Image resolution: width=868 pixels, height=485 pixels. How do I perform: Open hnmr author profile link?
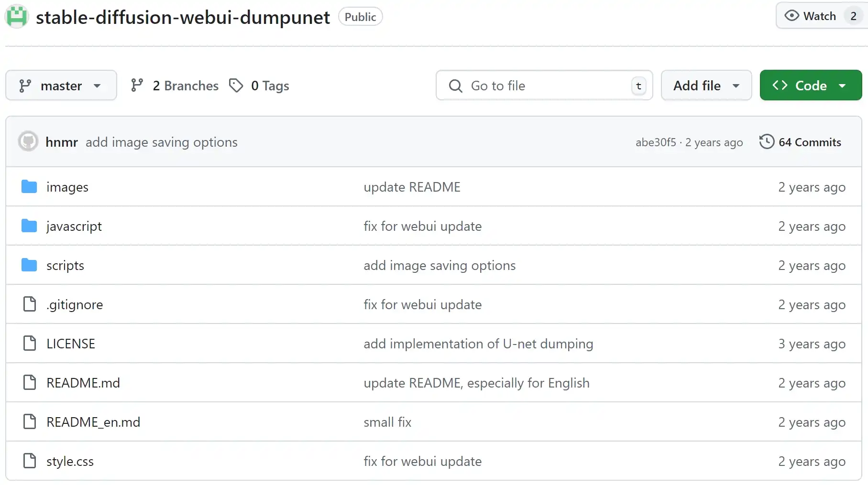(x=62, y=142)
